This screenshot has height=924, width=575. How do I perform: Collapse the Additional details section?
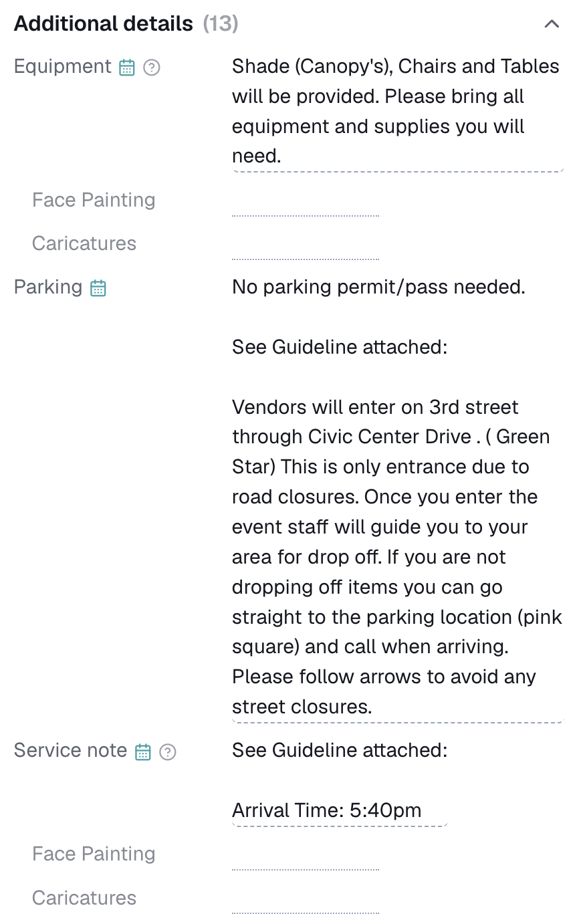[x=551, y=24]
